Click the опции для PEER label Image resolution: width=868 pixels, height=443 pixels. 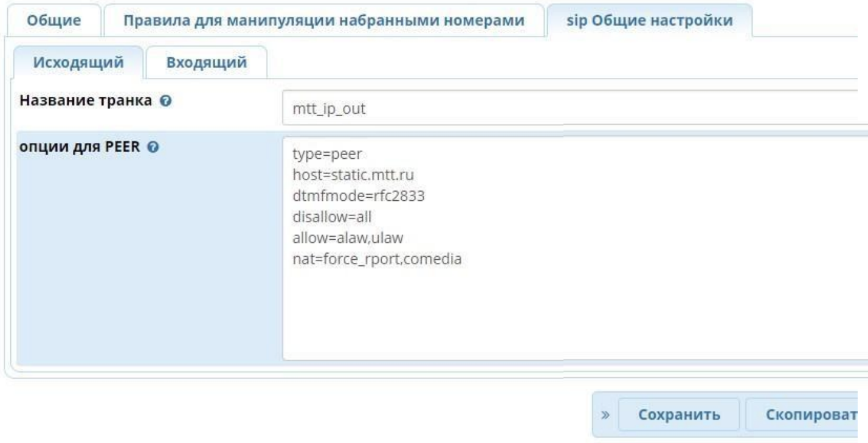[81, 147]
